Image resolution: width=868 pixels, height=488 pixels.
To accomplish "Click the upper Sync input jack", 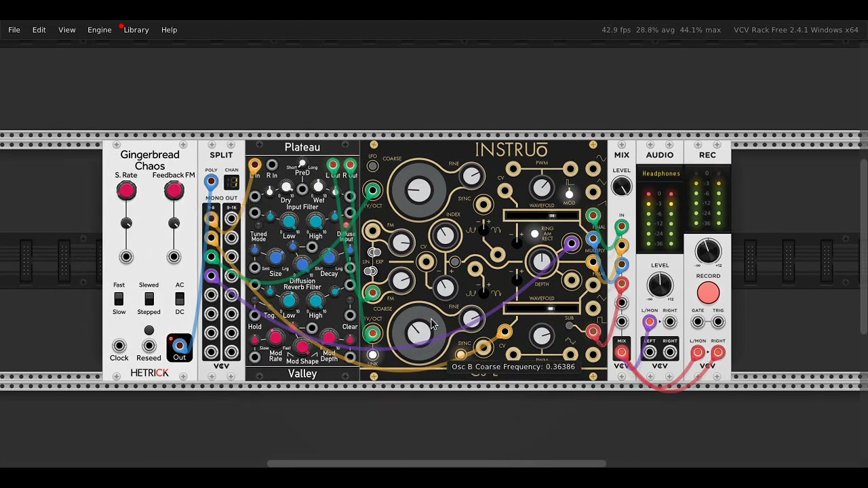I will (483, 204).
